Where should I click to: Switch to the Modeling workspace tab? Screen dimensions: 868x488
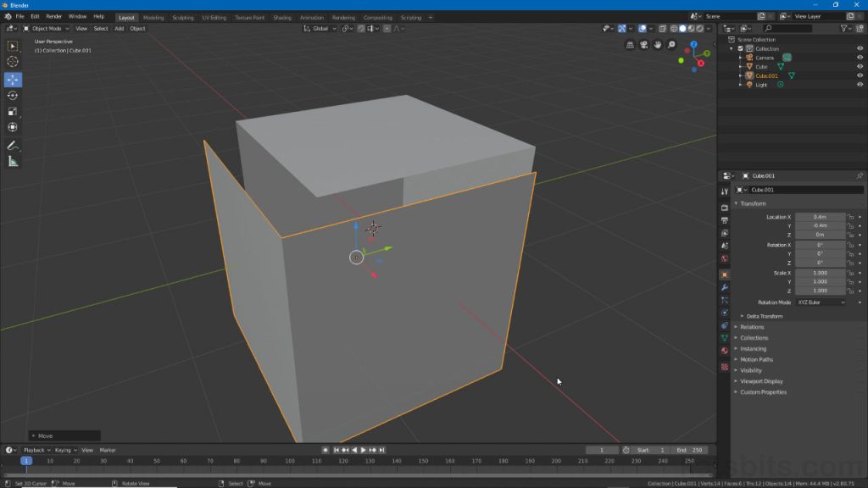[153, 17]
